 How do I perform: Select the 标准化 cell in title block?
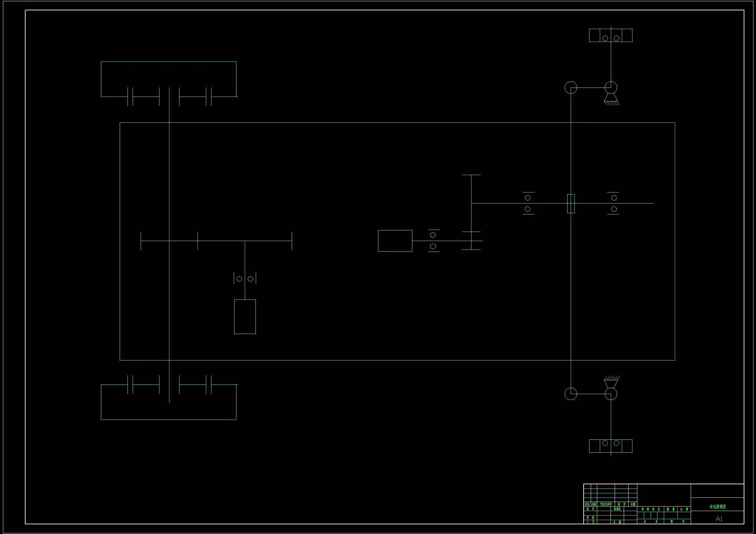tap(617, 509)
